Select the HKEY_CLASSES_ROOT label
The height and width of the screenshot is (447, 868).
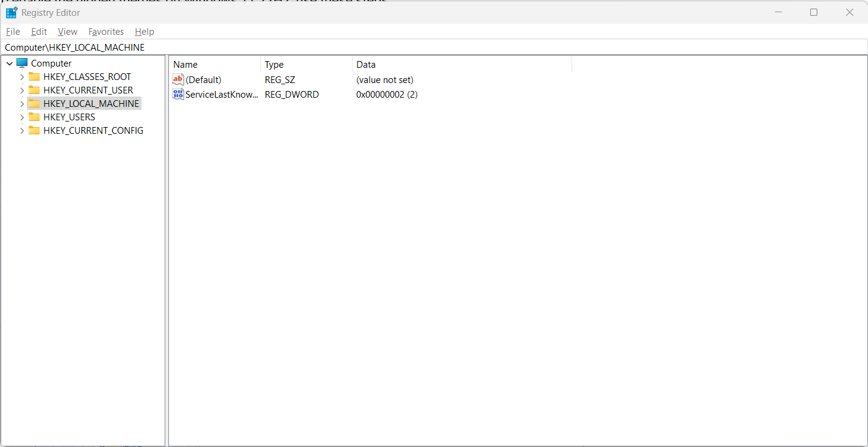[x=87, y=77]
